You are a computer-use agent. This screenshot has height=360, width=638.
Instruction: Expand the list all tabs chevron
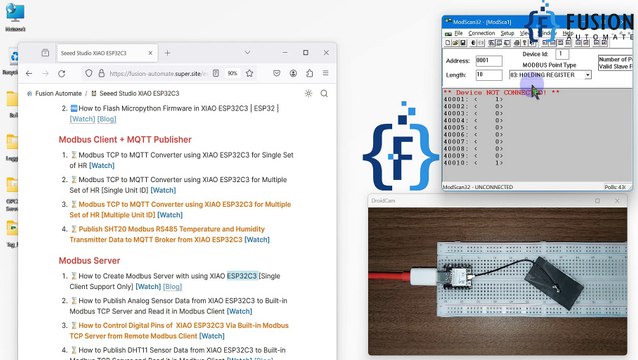coord(247,53)
